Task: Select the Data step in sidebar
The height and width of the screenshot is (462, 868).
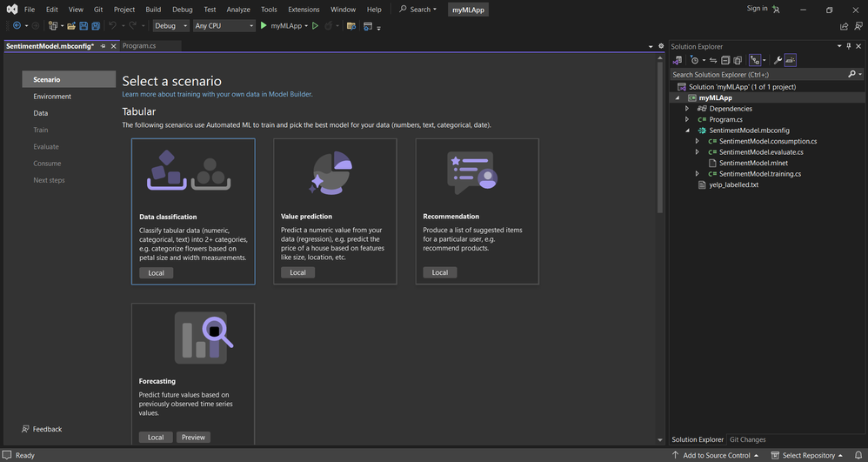Action: click(40, 113)
